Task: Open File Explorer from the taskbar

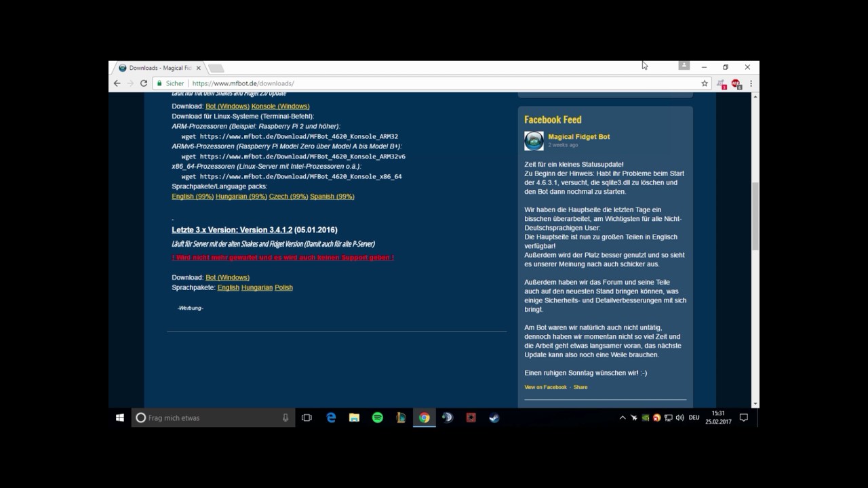Action: [354, 418]
